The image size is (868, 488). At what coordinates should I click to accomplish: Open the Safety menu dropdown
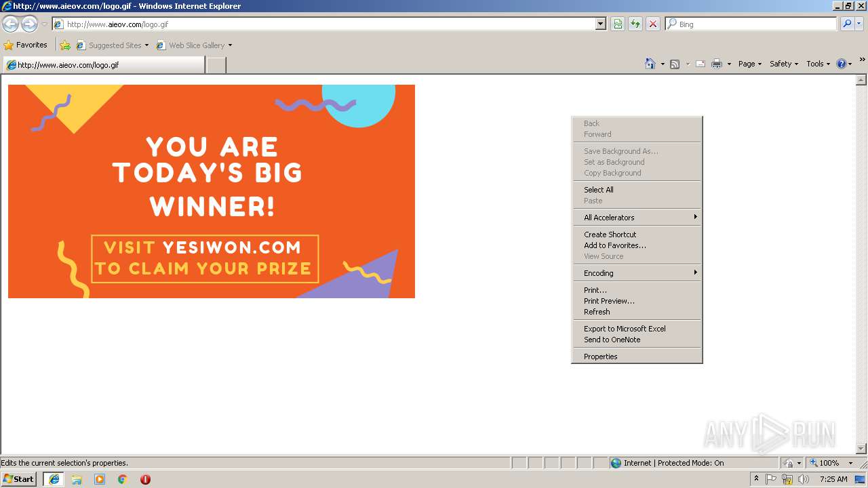tap(784, 64)
